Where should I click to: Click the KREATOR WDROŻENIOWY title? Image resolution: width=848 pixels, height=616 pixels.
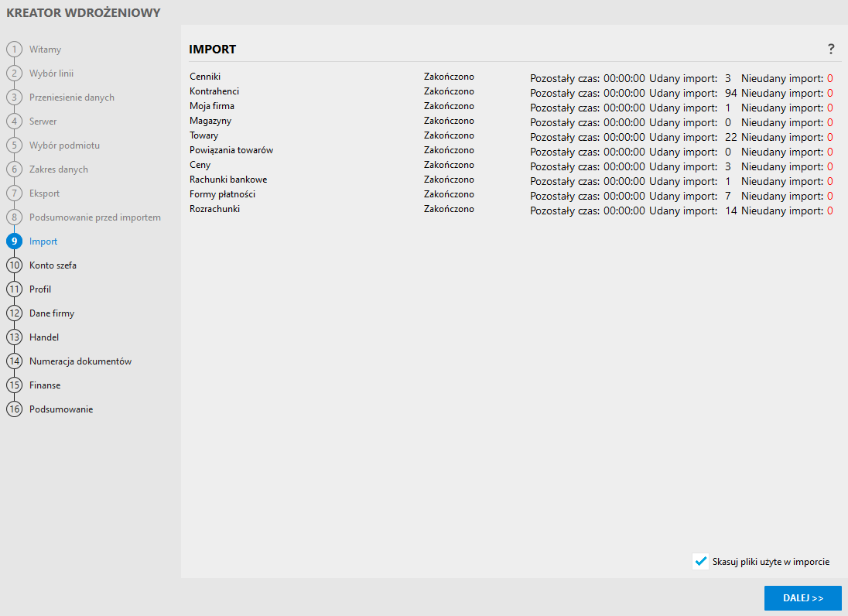[x=84, y=13]
